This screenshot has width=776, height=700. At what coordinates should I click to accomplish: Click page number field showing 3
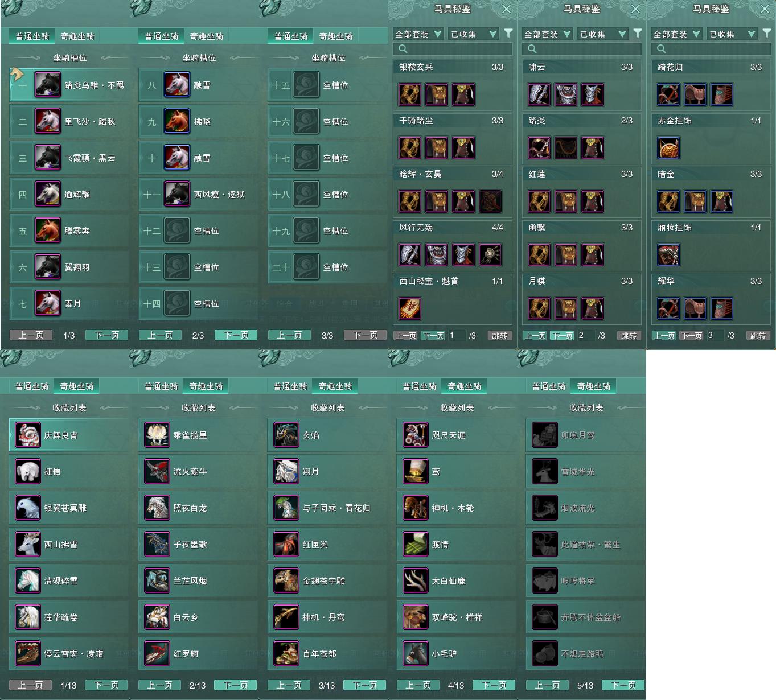tap(715, 336)
